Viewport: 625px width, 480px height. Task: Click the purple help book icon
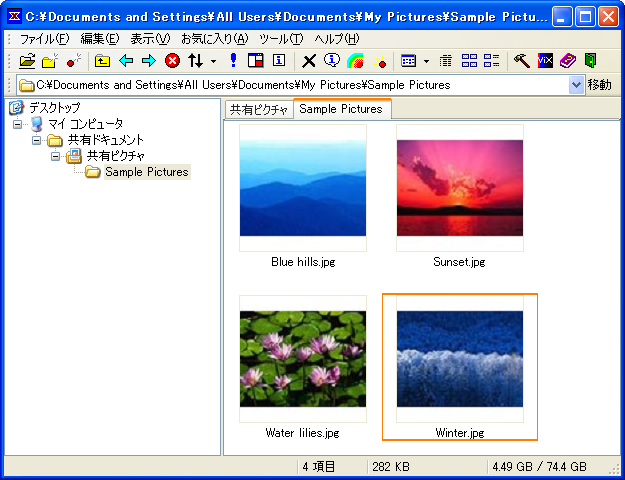567,61
